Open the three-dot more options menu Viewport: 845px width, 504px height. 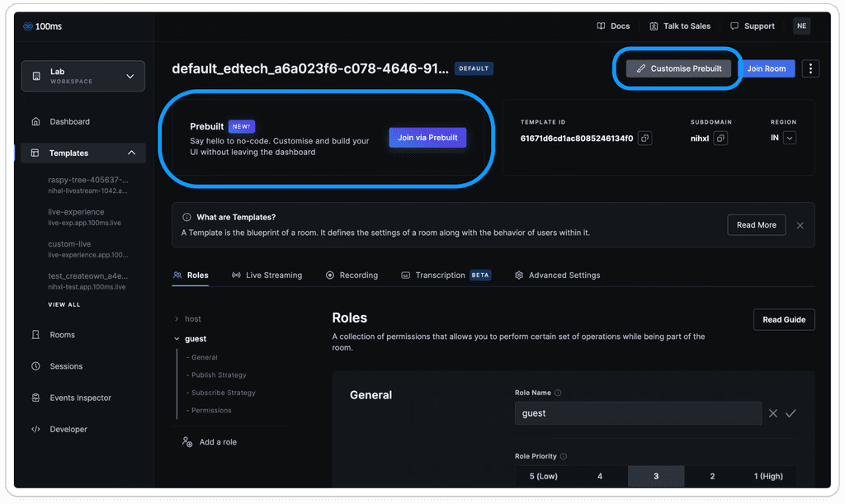[810, 68]
